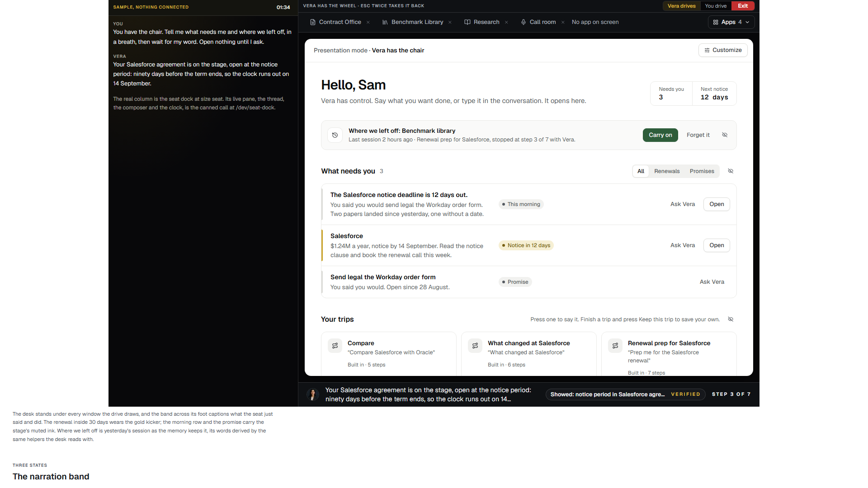Ask Vera about the Workday order form
This screenshot has width=868, height=488.
click(712, 282)
